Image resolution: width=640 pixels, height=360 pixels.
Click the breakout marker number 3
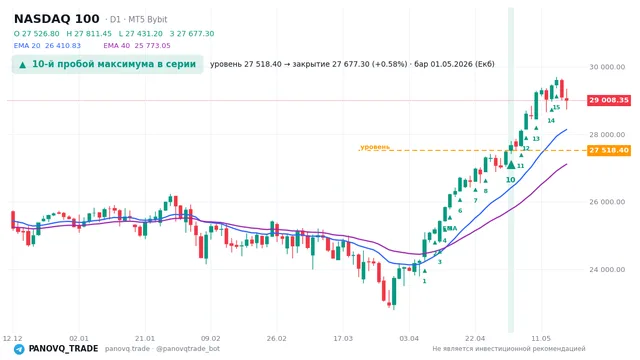click(440, 262)
